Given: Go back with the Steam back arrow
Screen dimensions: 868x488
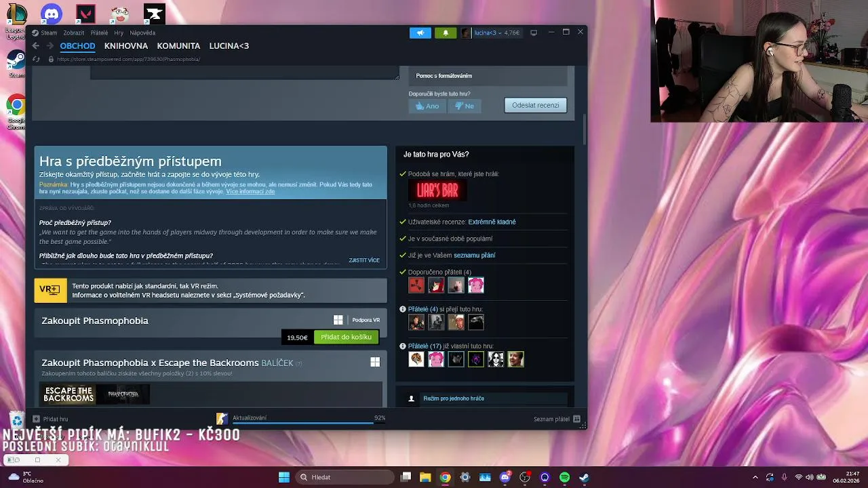Looking at the screenshot, I should point(36,46).
